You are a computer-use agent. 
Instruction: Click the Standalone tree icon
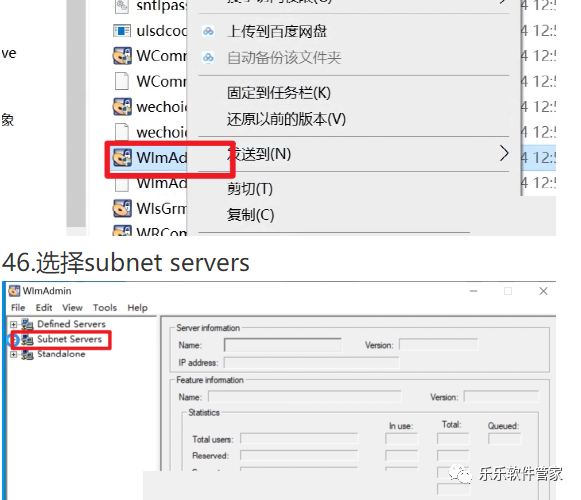tap(27, 354)
